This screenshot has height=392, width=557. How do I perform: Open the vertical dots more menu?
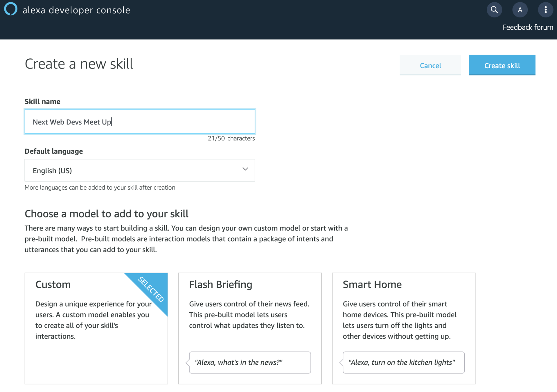tap(545, 10)
